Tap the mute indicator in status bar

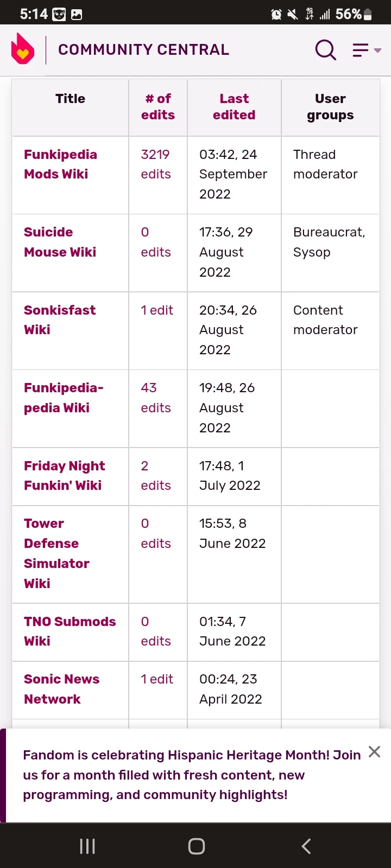[292, 14]
